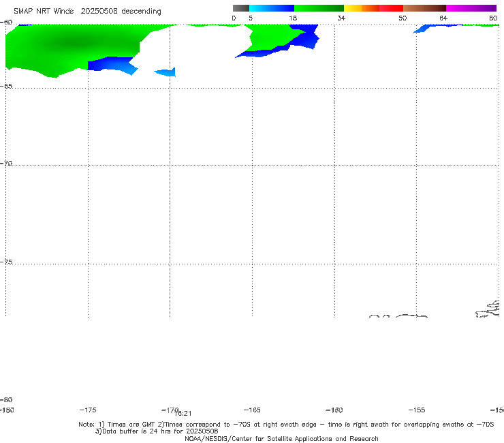
Task: Click the blue 5–18 segment of the wind scale
Action: coord(272,8)
